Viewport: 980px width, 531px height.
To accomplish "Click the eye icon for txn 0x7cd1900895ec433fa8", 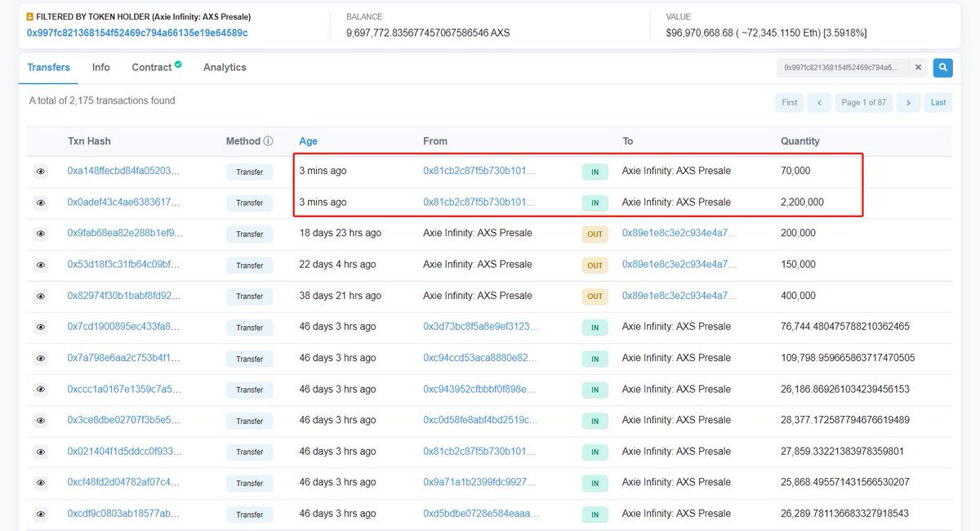I will 40,327.
